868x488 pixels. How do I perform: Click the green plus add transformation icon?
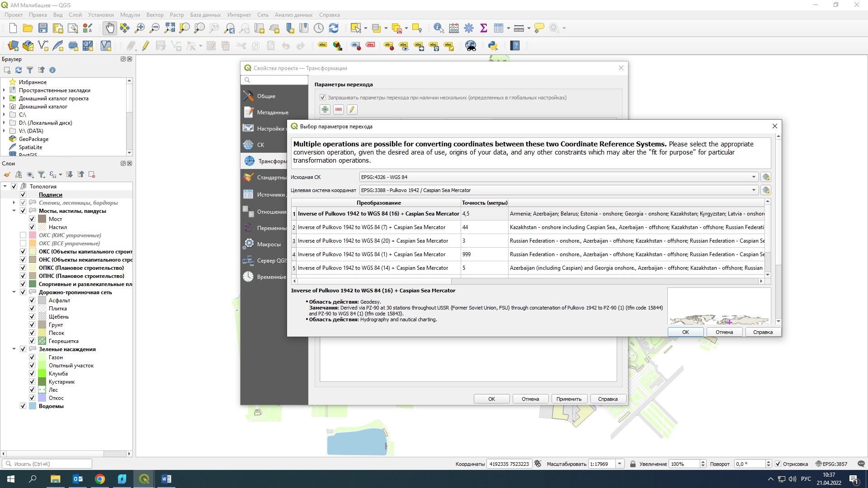(325, 109)
